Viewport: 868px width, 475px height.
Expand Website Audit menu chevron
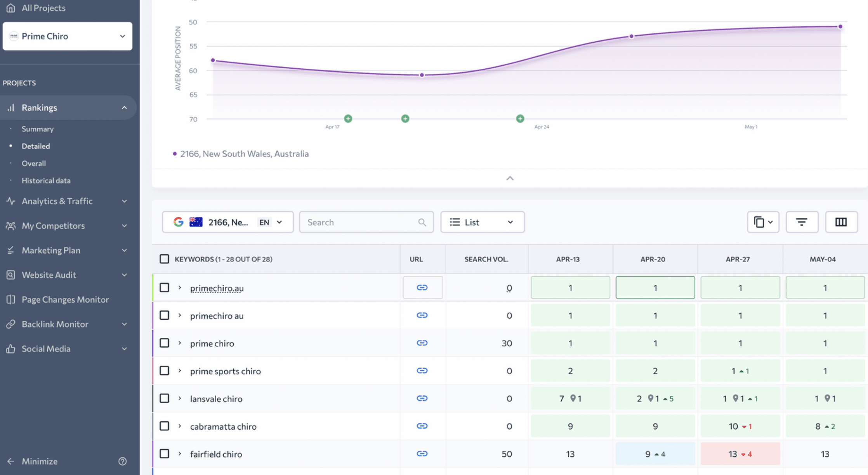124,275
